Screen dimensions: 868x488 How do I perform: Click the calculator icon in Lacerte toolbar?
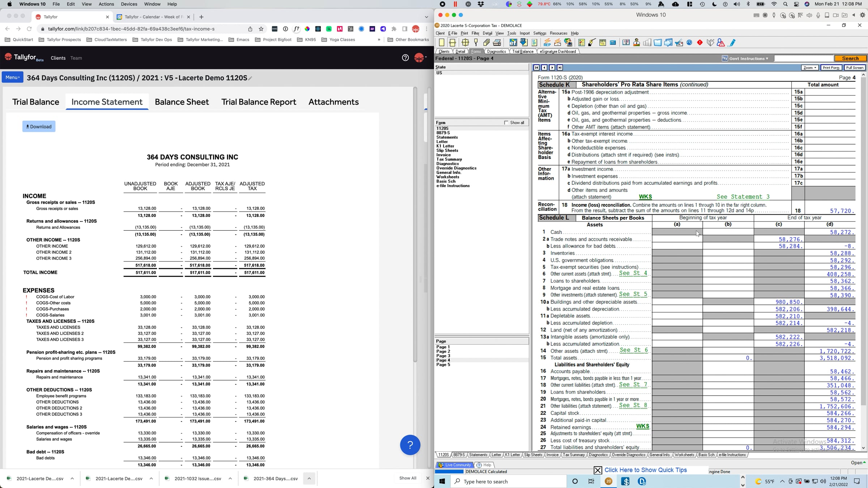tap(613, 43)
